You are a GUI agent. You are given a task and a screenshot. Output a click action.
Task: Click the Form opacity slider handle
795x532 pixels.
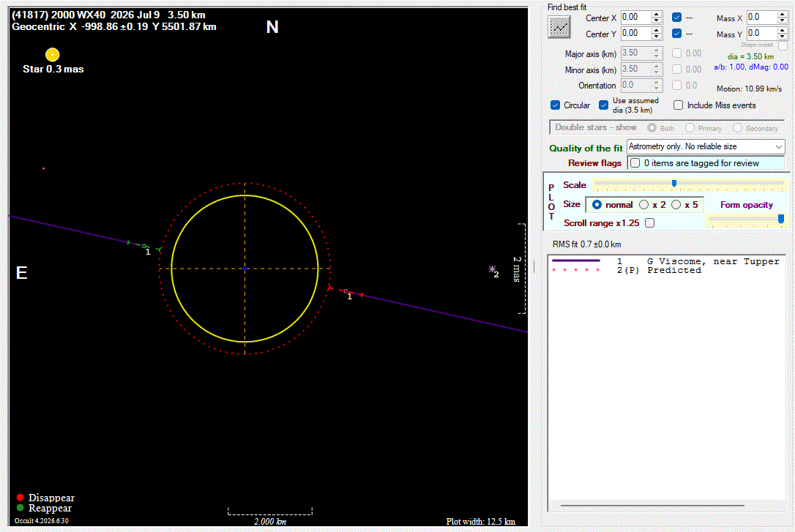(x=781, y=218)
